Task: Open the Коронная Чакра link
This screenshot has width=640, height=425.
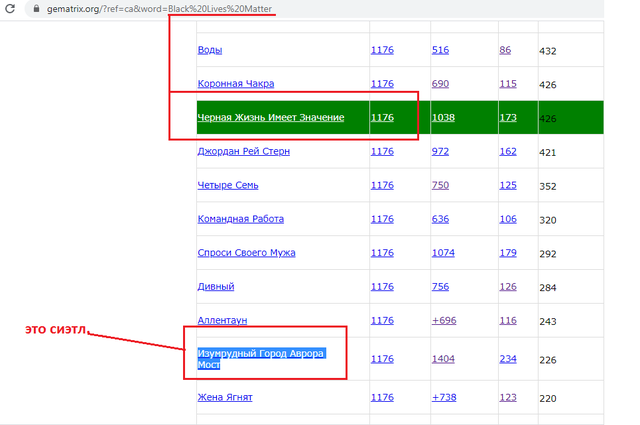Action: (x=236, y=83)
